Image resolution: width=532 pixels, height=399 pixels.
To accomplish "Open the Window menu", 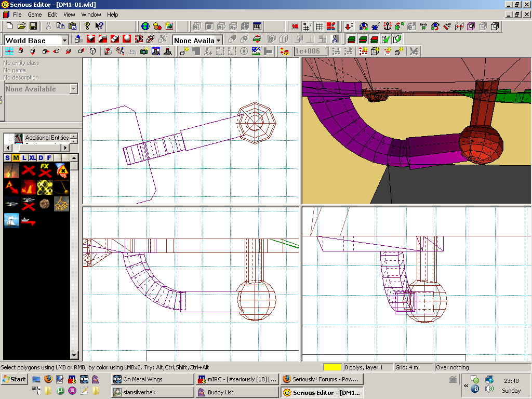I will pyautogui.click(x=91, y=15).
